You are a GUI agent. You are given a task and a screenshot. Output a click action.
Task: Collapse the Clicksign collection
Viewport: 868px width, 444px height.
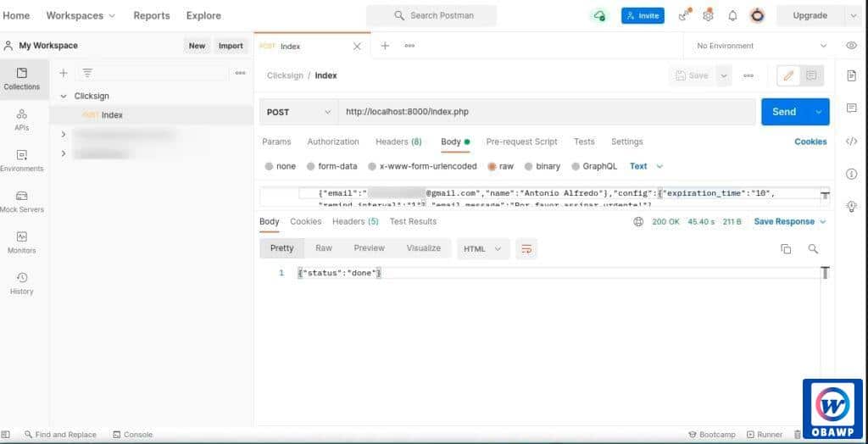tap(63, 97)
